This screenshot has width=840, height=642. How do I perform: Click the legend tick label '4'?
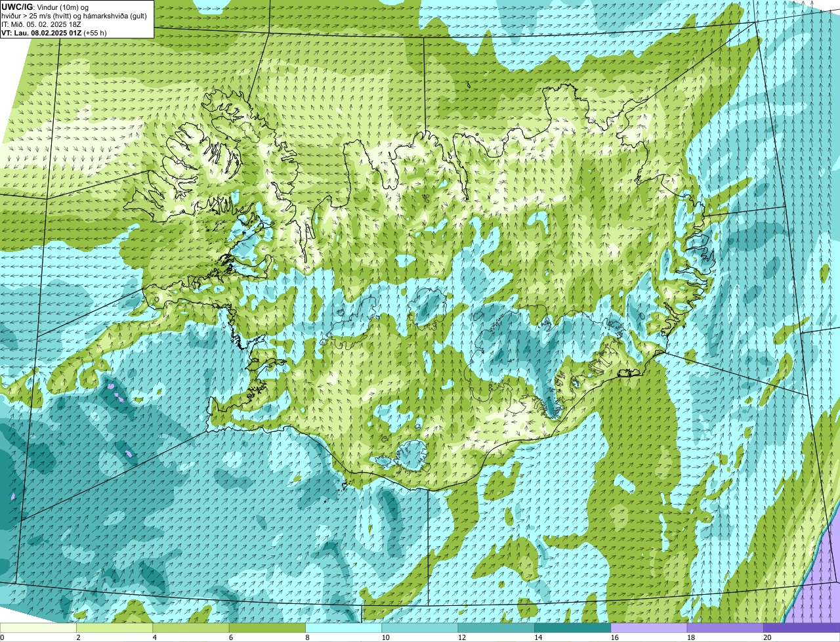coord(154,637)
